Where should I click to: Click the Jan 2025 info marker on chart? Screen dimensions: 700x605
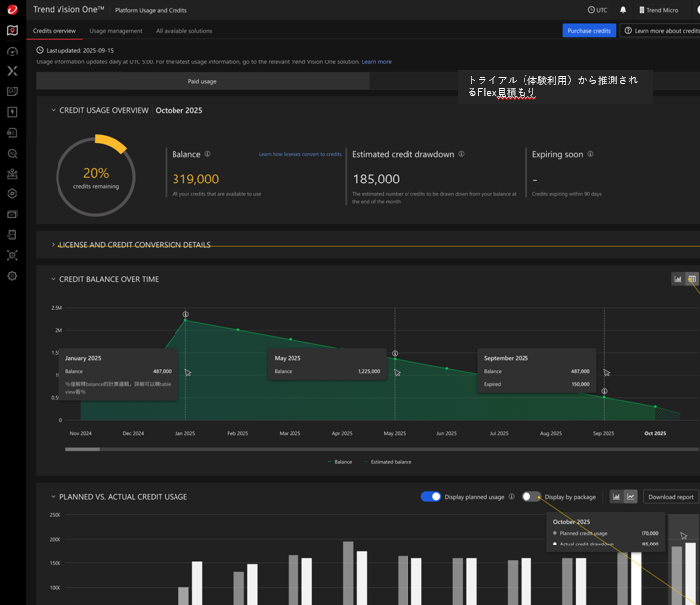coord(185,314)
